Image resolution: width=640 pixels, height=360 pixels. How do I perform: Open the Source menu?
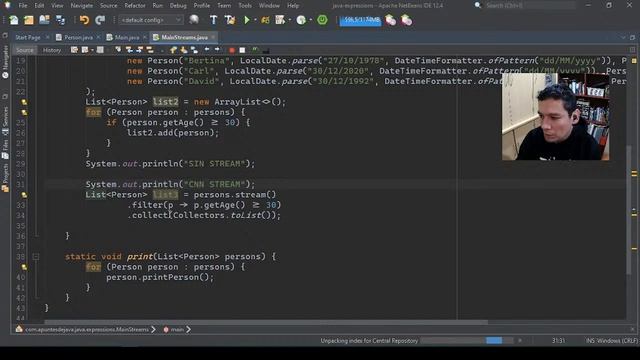coord(109,6)
